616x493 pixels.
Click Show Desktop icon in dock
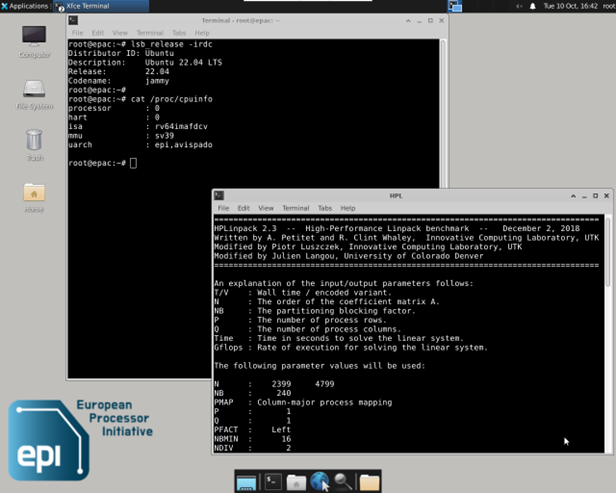pyautogui.click(x=246, y=482)
